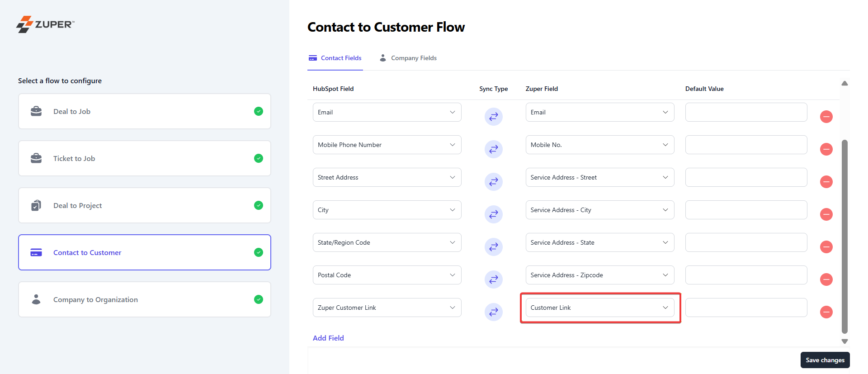Click the green check on Contact to Customer
This screenshot has width=868, height=374.
pos(259,252)
